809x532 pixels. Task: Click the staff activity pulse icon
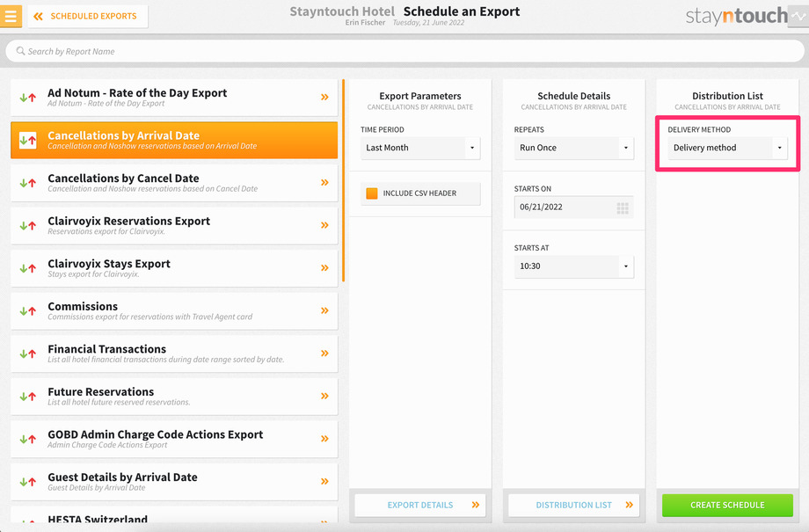[x=798, y=17]
